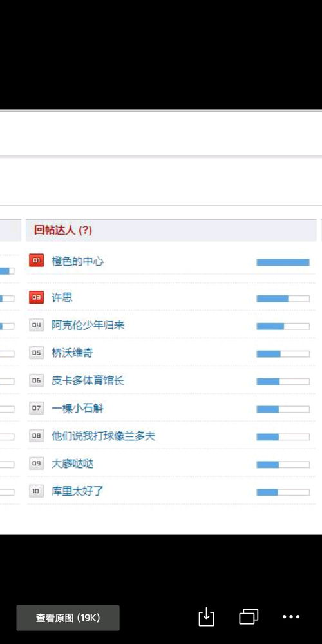Click progress bar next to 大廖哒哒
This screenshot has height=644, width=322.
point(283,465)
